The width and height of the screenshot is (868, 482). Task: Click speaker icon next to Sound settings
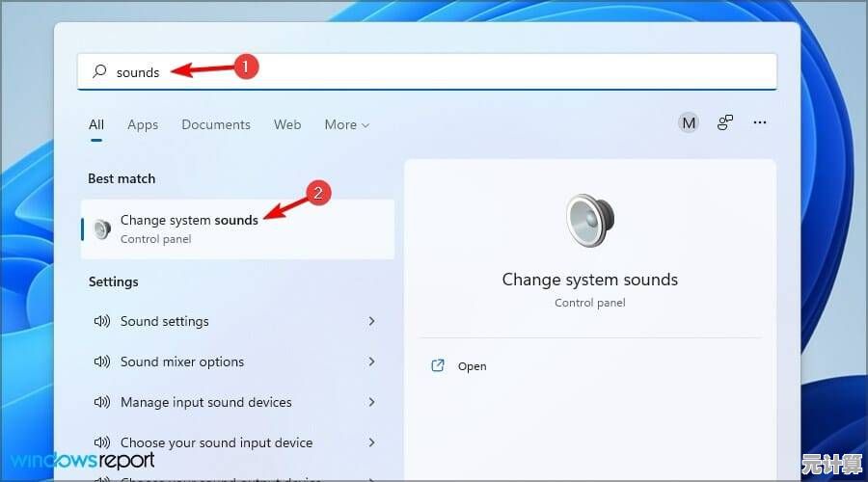[101, 322]
